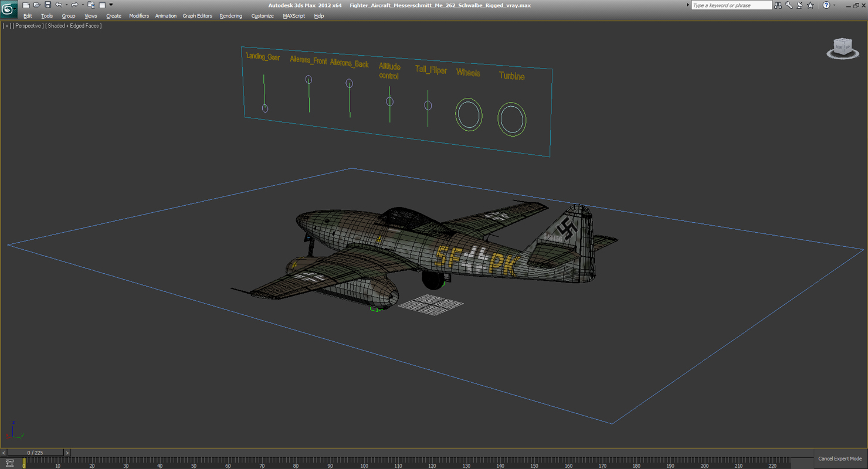868x469 pixels.
Task: Click the Altitude control slider handle circle
Action: pos(389,102)
